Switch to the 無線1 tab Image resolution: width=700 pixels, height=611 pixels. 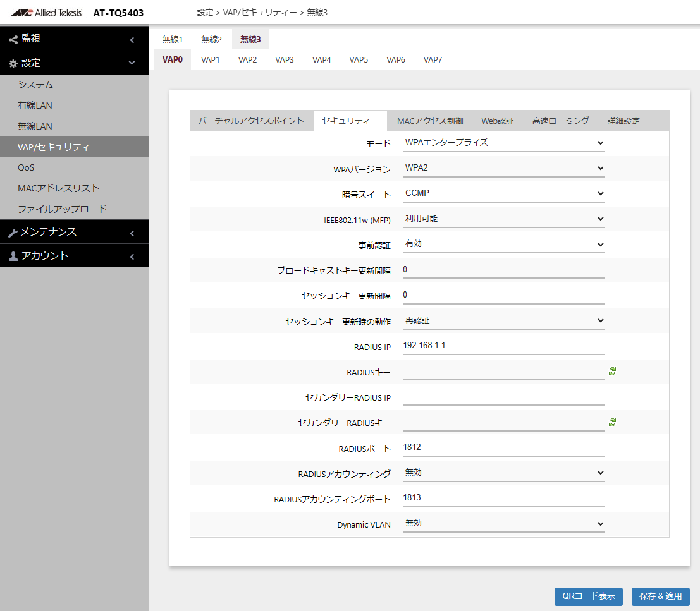tap(173, 39)
